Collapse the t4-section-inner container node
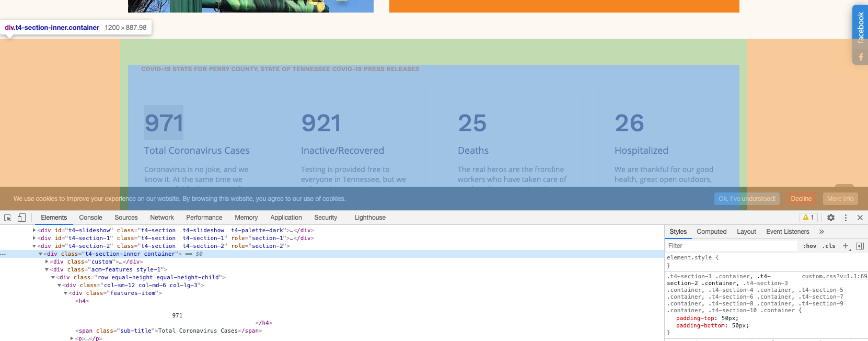Viewport: 868px width, 341px height. click(x=41, y=254)
